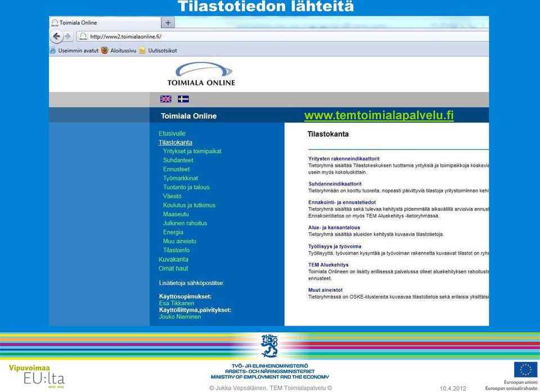Click the 'Käyttöliittymä,päivitykset:' label

coord(195,310)
